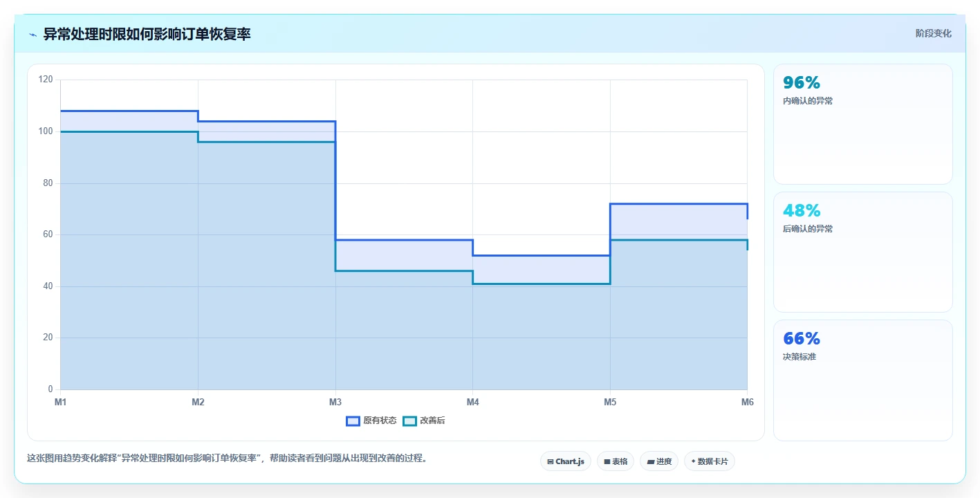Image resolution: width=980 pixels, height=498 pixels.
Task: Click the 数据卡片 tag's sparkle icon
Action: pos(693,461)
